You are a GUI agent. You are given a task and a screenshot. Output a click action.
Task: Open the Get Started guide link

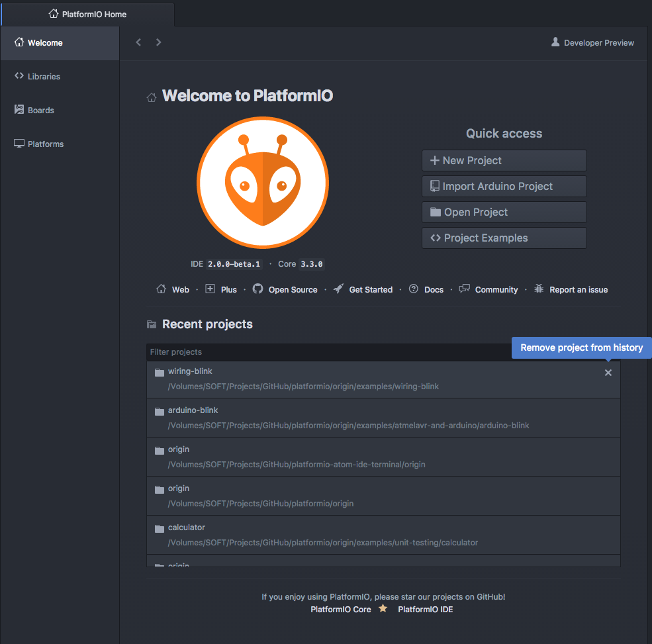coord(371,290)
